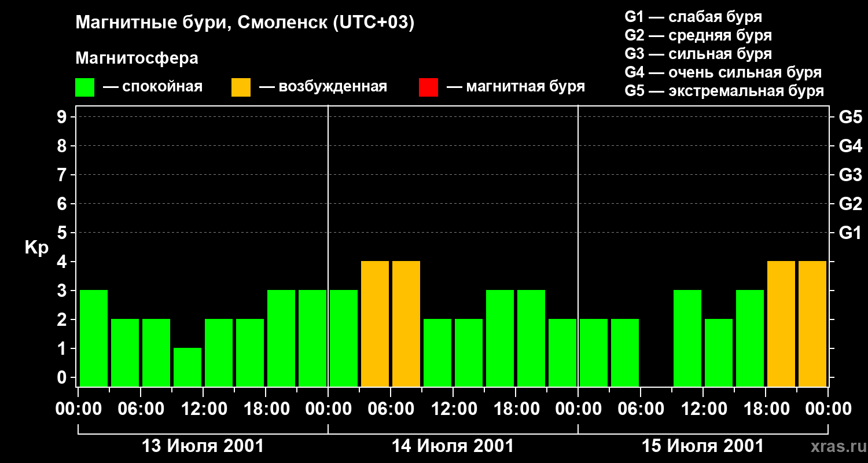Select the chart title 'Магнитные бури, Смоленск (UTC+03)'

coord(245,23)
